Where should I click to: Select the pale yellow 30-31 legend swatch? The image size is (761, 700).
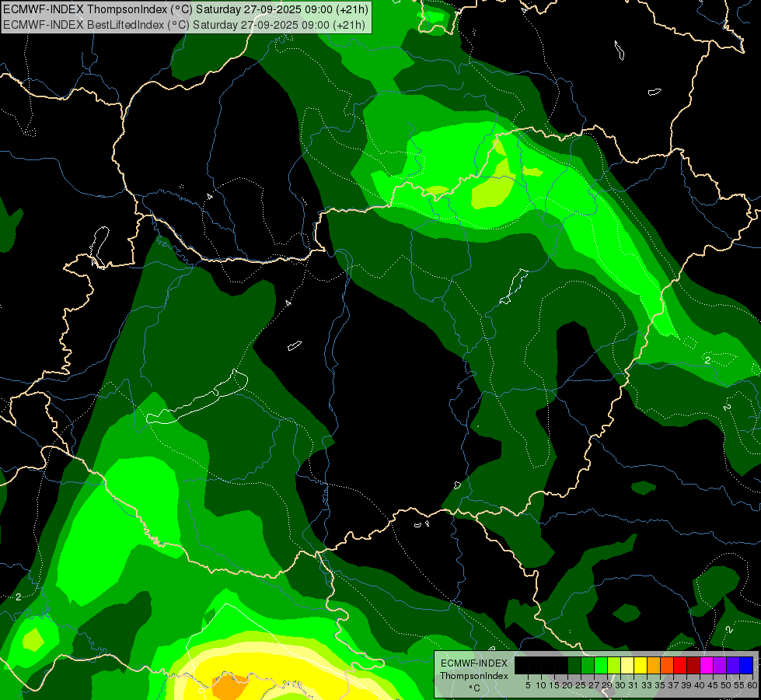coord(627,665)
